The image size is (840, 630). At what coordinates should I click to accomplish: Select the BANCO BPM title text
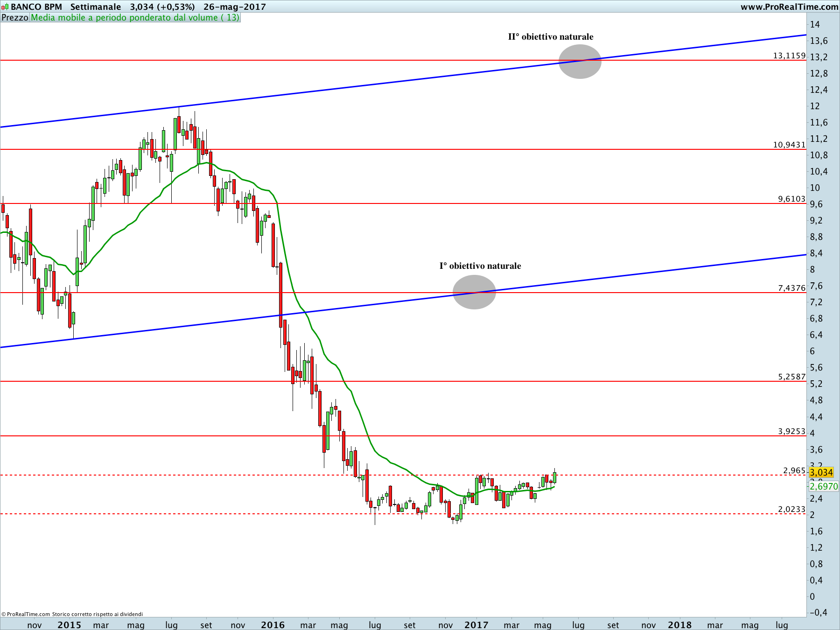pyautogui.click(x=36, y=7)
